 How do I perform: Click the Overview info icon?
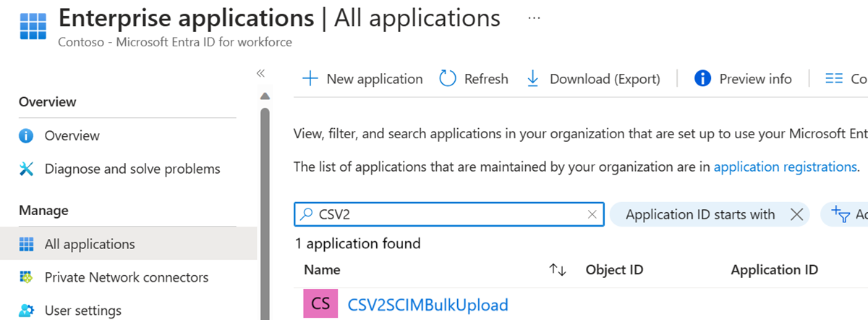click(x=27, y=135)
